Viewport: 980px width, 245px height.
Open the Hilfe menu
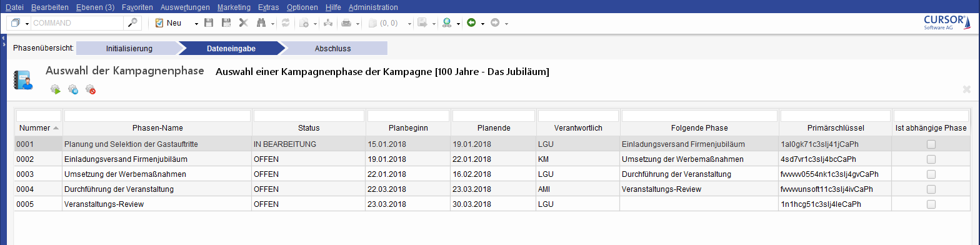point(334,7)
